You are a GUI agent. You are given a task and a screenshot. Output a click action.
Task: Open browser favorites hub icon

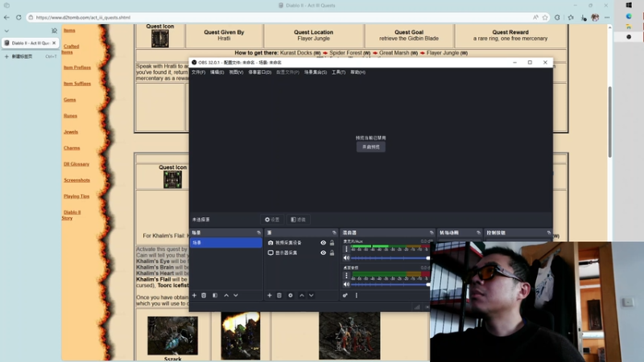pyautogui.click(x=571, y=17)
